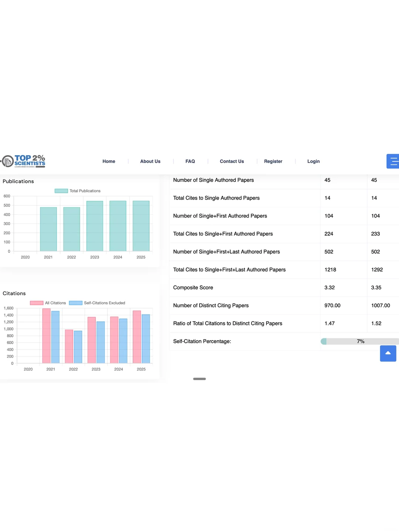Click the Login link
Screen dimensions: 399x532
[x=314, y=161]
